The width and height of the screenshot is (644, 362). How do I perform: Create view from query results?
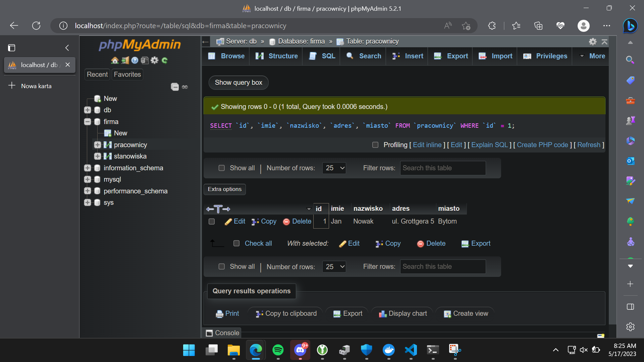tap(466, 314)
